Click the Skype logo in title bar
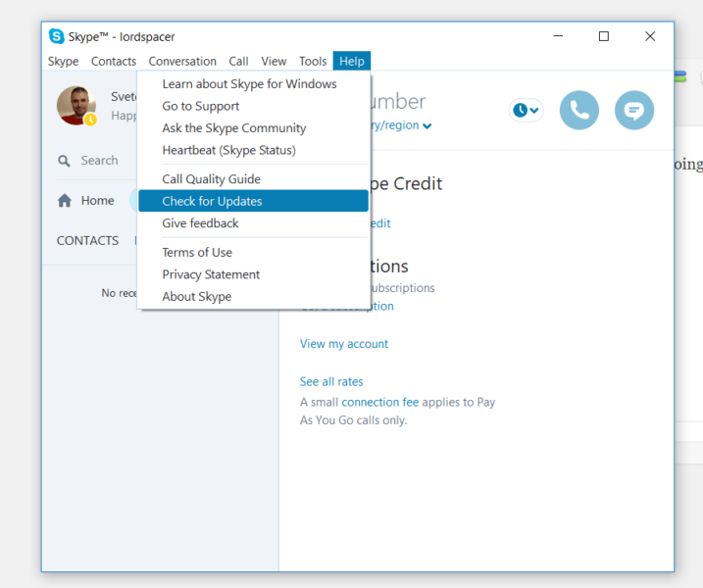This screenshot has width=703, height=588. [x=57, y=36]
